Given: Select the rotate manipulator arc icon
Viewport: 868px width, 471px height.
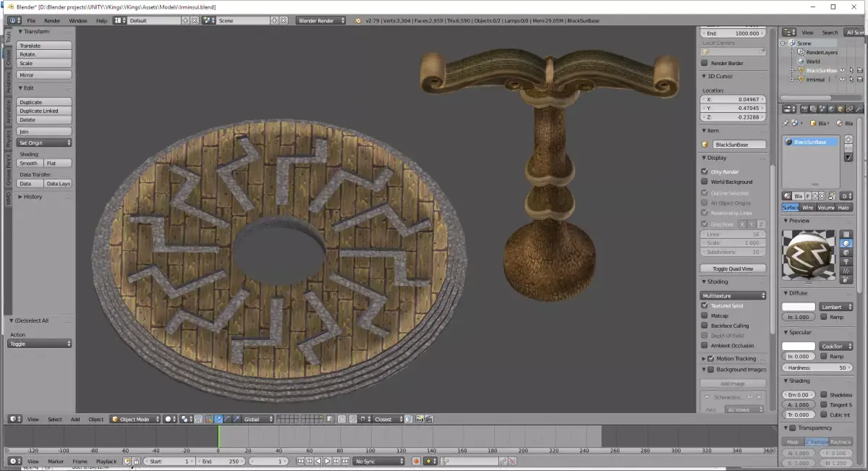Looking at the screenshot, I should tap(228, 419).
